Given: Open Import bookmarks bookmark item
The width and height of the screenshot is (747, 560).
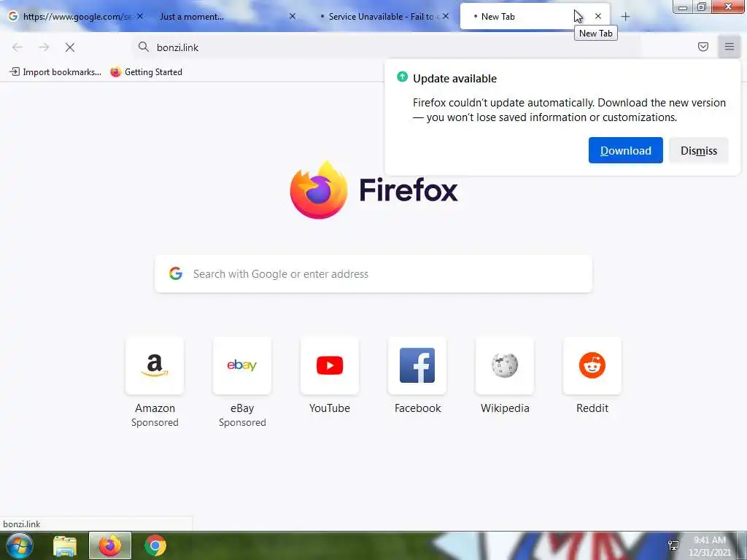Looking at the screenshot, I should coord(55,72).
